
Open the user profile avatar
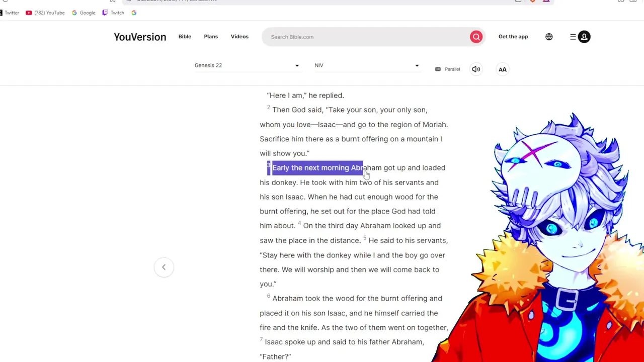(x=584, y=37)
